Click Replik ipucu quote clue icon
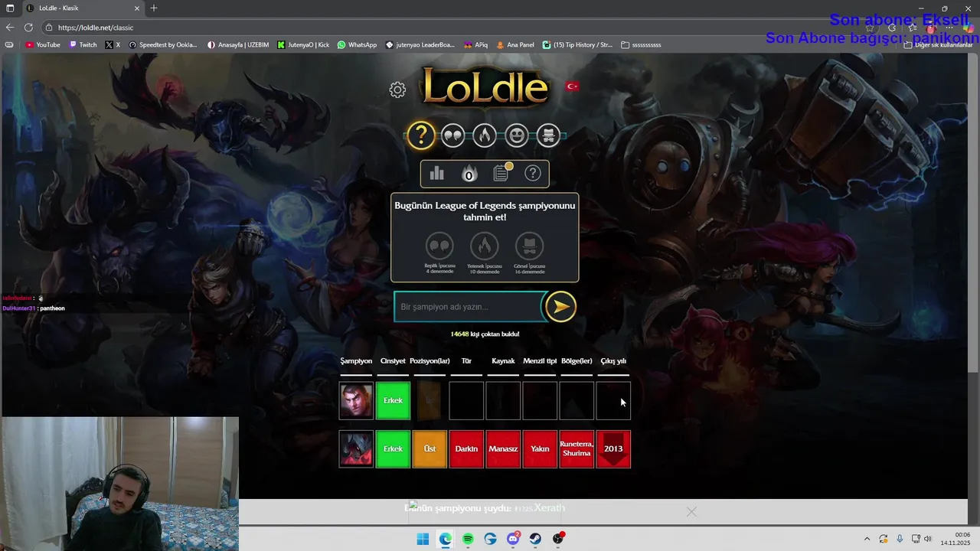 click(x=439, y=246)
